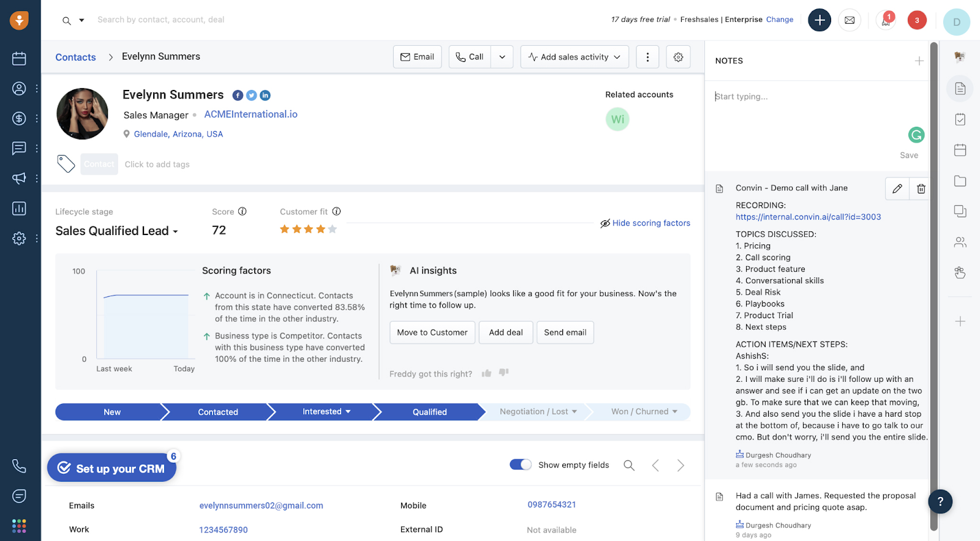Image resolution: width=980 pixels, height=541 pixels.
Task: Open Deals from left sidebar dollar icon
Action: point(19,118)
